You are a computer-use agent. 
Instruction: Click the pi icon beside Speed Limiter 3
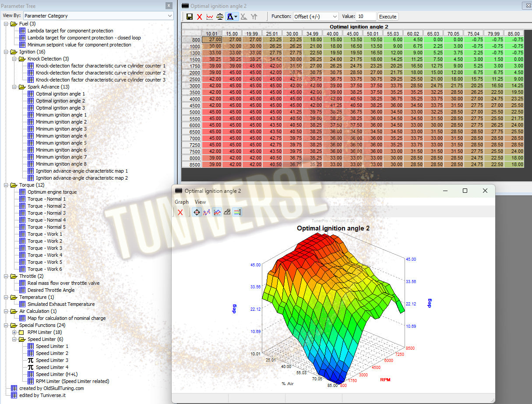31,360
